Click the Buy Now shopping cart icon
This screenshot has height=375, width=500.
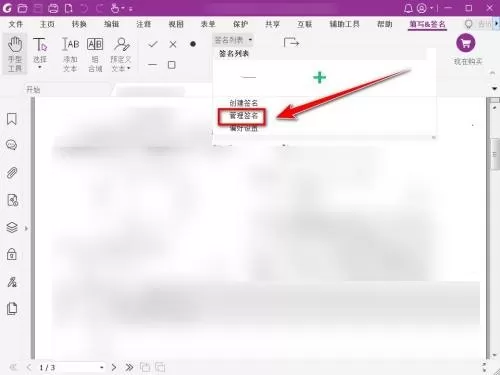point(466,43)
